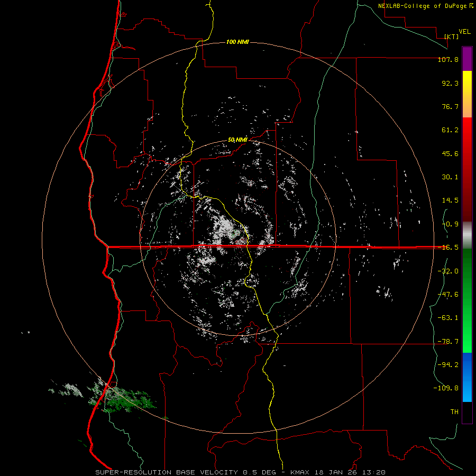Select the -109.8 velocity scale value
The width and height of the screenshot is (476, 476).
[446, 388]
